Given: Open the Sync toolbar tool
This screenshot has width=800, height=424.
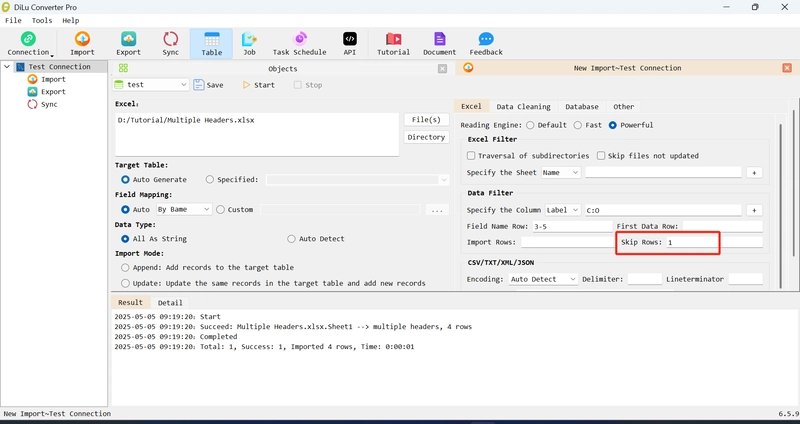Looking at the screenshot, I should [170, 43].
